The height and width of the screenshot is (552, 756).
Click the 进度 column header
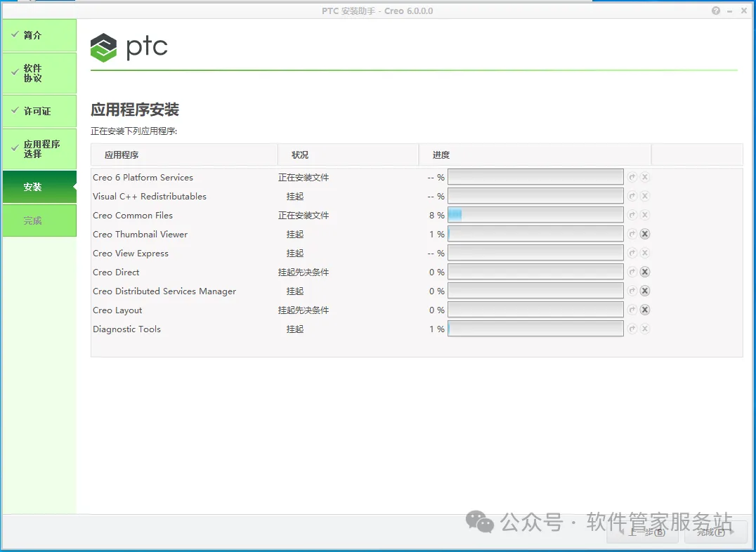[x=535, y=155]
